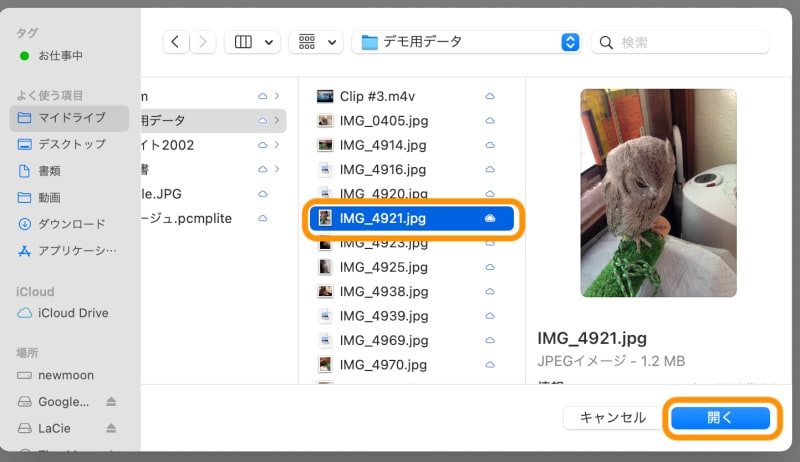This screenshot has height=462, width=800.
Task: Select the newmoon location
Action: [x=69, y=375]
